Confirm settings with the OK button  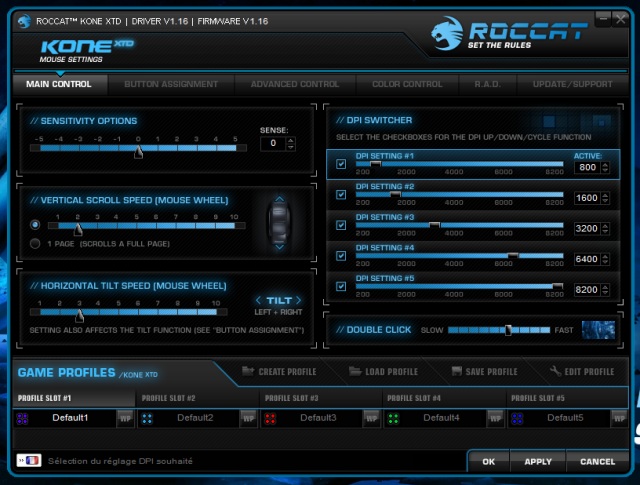[x=489, y=462]
